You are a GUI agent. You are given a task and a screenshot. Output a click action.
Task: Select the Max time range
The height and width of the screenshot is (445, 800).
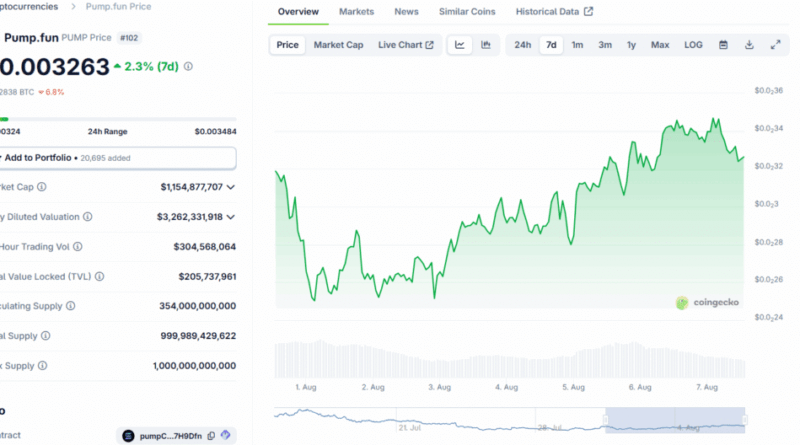[660, 45]
